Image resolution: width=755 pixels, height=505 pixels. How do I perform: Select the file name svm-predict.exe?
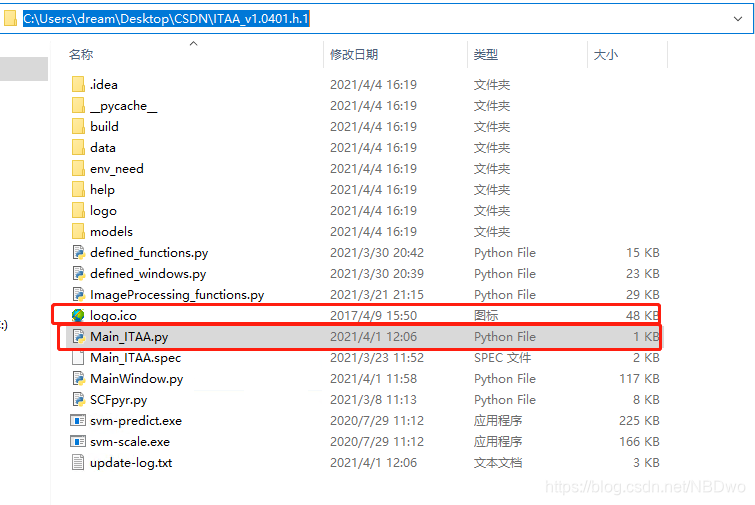tap(136, 421)
